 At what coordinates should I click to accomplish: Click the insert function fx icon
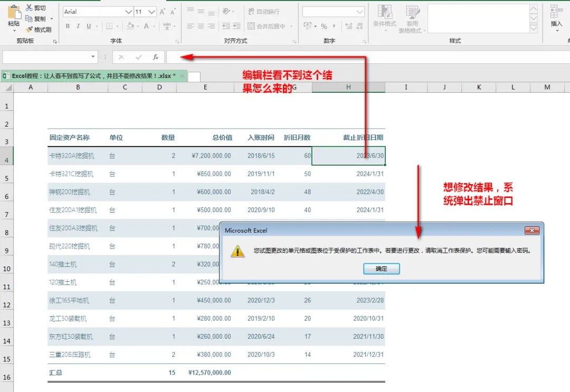click(x=156, y=57)
